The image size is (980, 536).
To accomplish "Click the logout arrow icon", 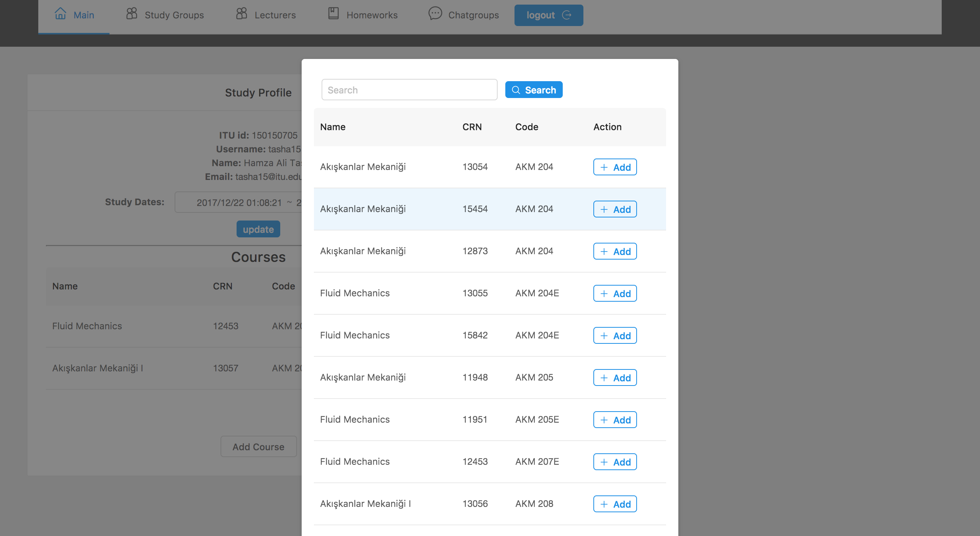I will coord(567,15).
